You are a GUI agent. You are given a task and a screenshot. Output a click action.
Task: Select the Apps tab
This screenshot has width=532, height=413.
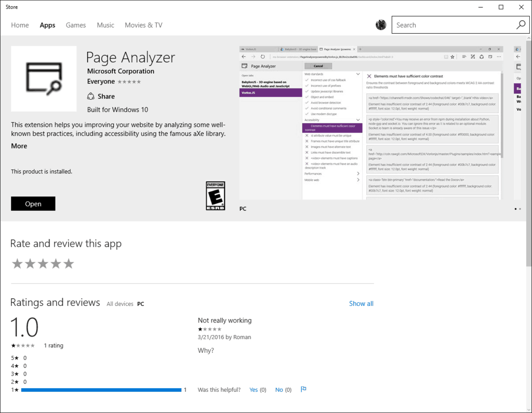point(47,25)
